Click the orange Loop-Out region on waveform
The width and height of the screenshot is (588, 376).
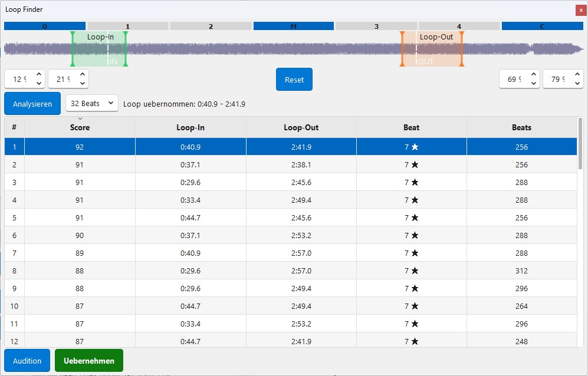point(432,50)
